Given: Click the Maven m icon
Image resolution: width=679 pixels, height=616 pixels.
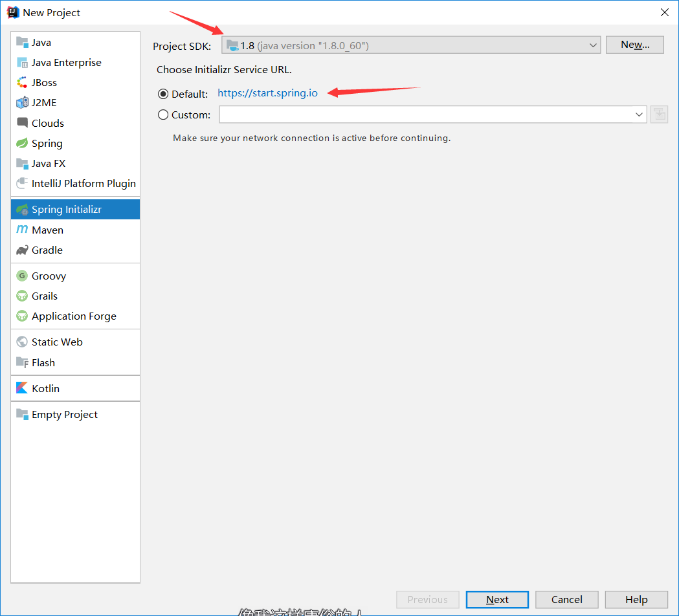Looking at the screenshot, I should tap(22, 230).
